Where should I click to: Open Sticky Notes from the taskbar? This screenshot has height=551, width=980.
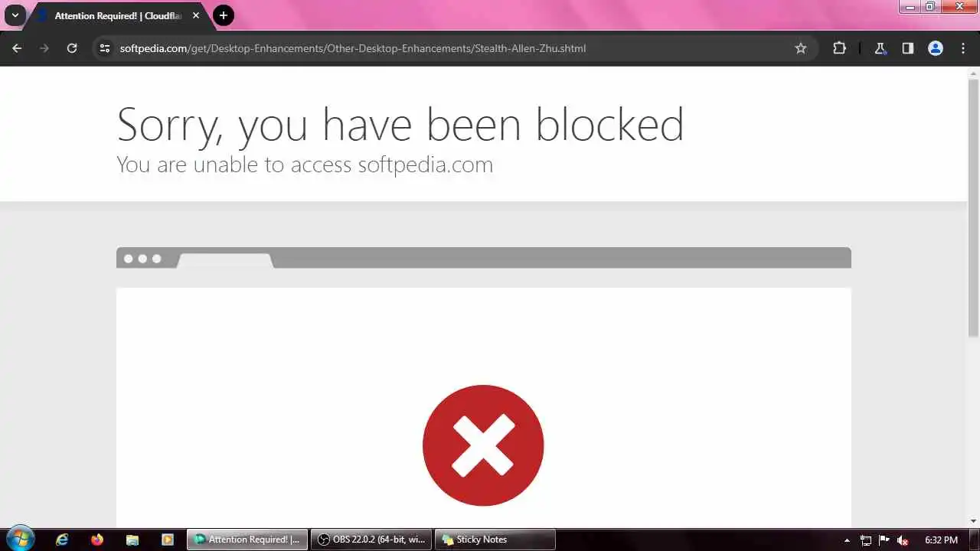tap(495, 540)
